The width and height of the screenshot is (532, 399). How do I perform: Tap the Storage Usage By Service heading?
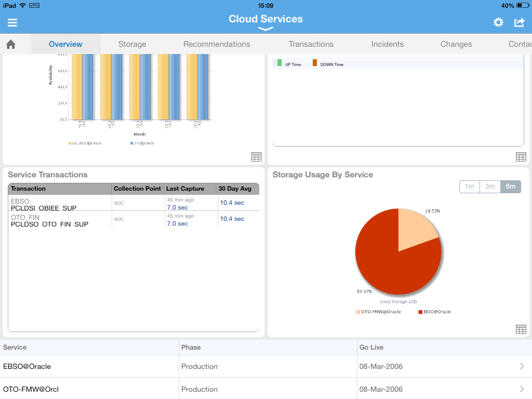click(x=323, y=175)
